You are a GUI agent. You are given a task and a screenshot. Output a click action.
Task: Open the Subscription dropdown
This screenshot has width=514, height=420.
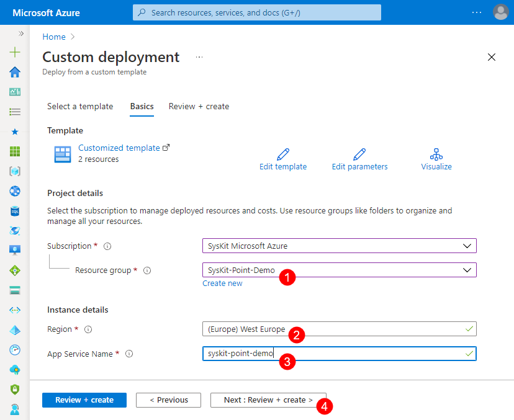[x=339, y=246]
